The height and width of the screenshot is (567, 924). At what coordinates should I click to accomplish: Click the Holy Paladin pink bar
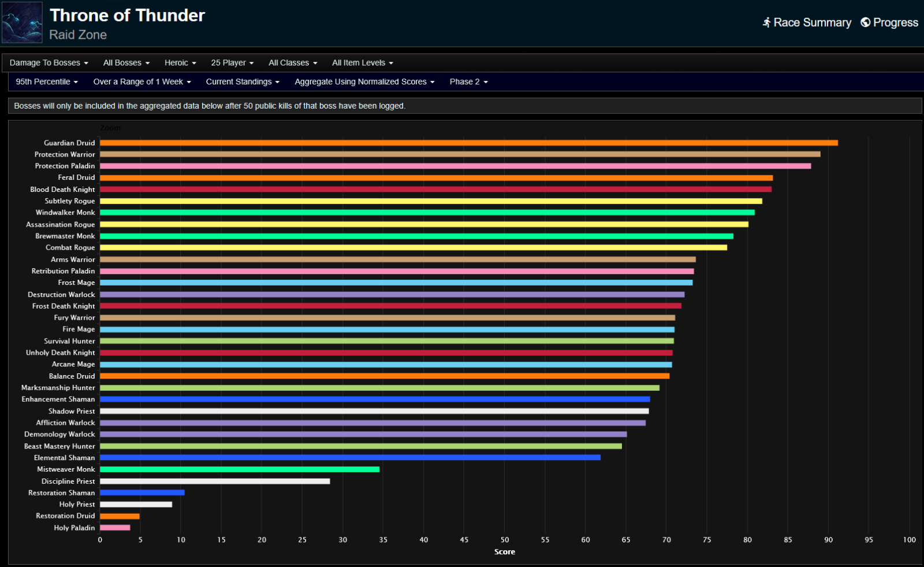[115, 528]
